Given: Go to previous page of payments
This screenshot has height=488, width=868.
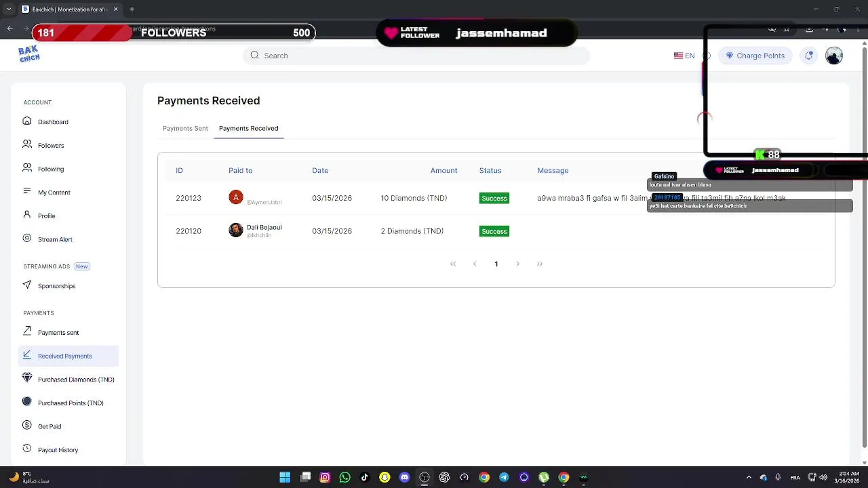Looking at the screenshot, I should coord(475,264).
